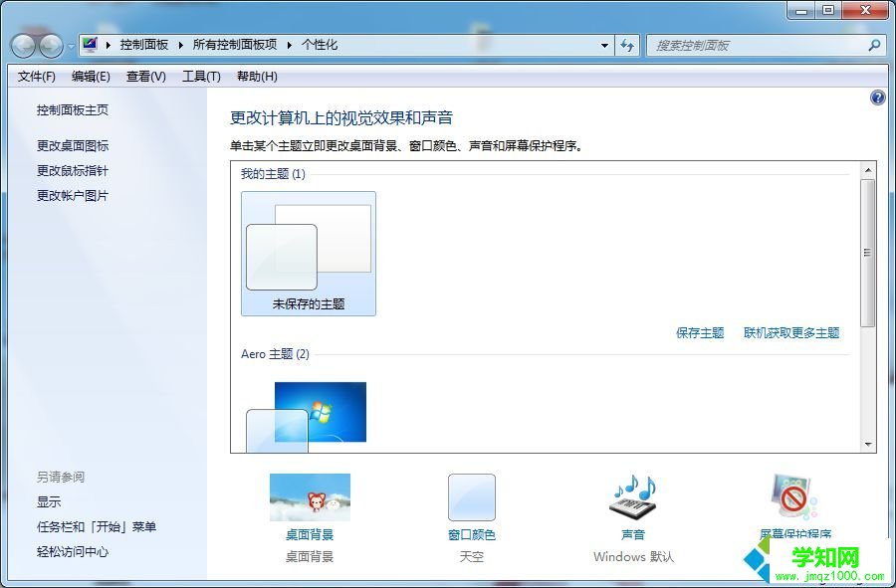Open the 桌面背景 desktop background settings
Image resolution: width=896 pixels, height=588 pixels.
click(x=310, y=495)
